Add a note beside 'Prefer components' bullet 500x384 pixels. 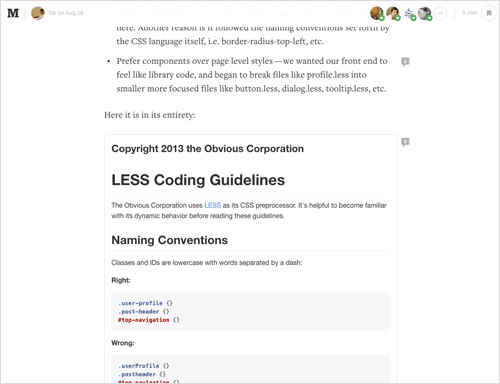coord(405,61)
